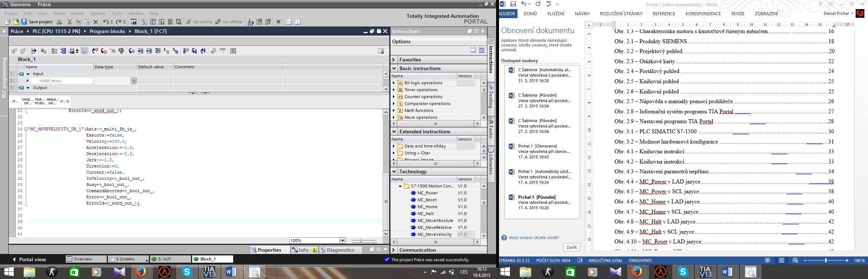
Task: Expand the Favorites section in Instructions
Action: [x=394, y=60]
